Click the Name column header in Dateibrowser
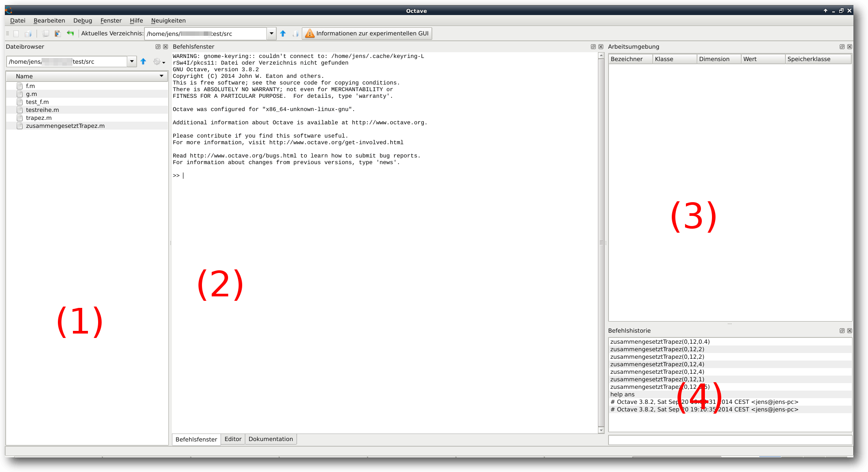Screen dimensions: 868x472 pyautogui.click(x=87, y=76)
